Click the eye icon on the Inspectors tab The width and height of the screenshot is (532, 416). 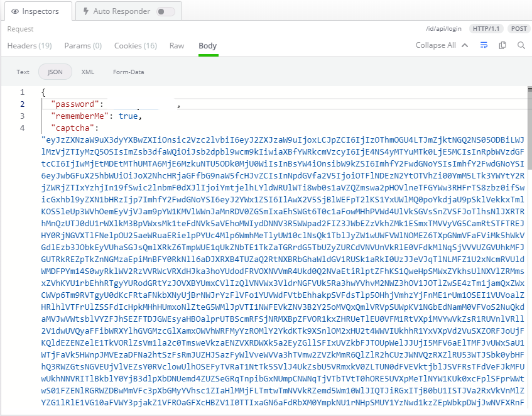[x=16, y=11]
